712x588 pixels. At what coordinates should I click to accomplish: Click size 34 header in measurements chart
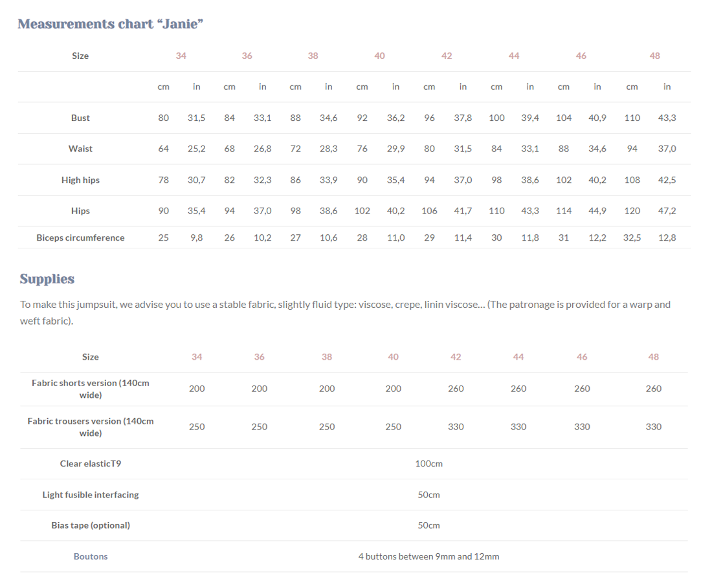(x=181, y=56)
